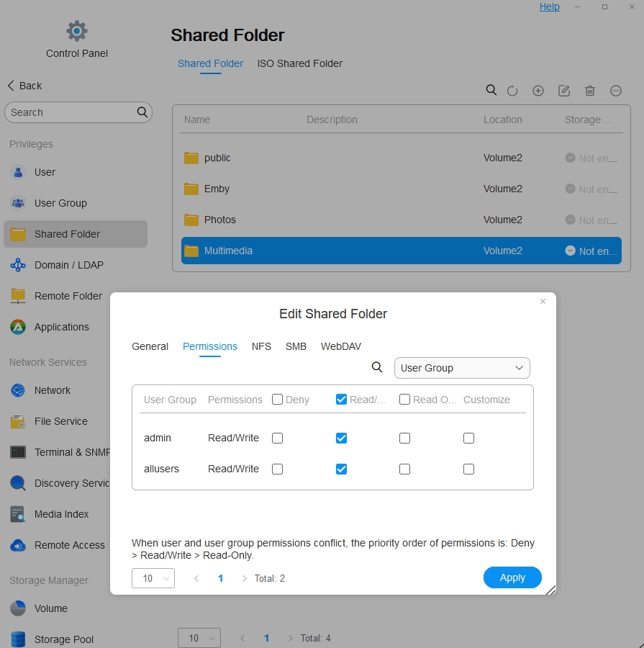Open Discovery Service sidebar icon
Viewport: 644px width, 648px height.
pos(18,483)
